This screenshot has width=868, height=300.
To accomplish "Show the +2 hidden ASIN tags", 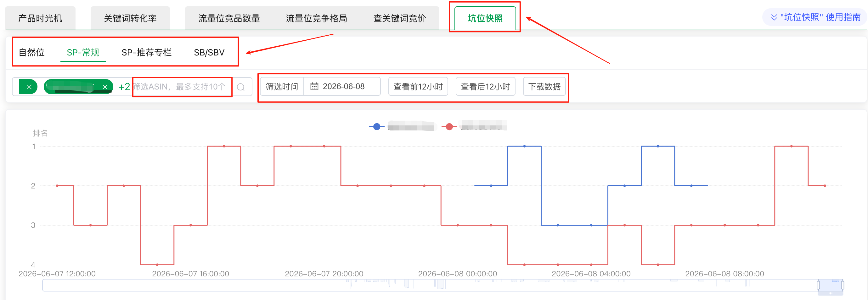I will point(124,87).
